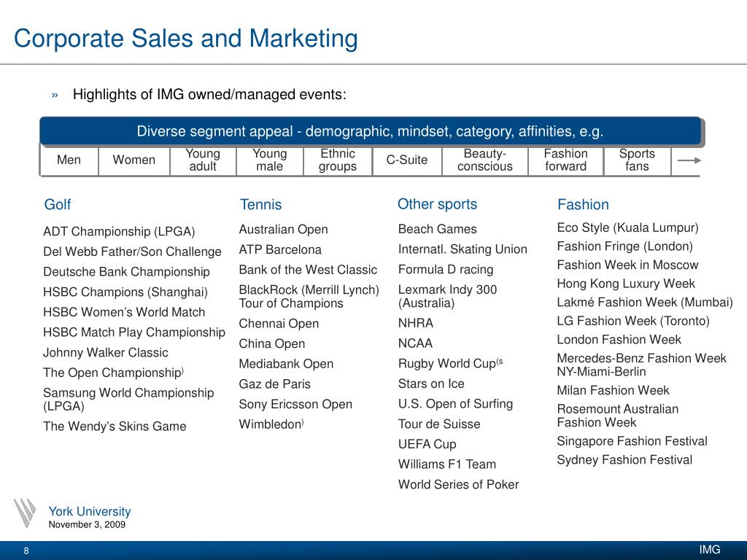Click the Other sports column heading

click(438, 204)
